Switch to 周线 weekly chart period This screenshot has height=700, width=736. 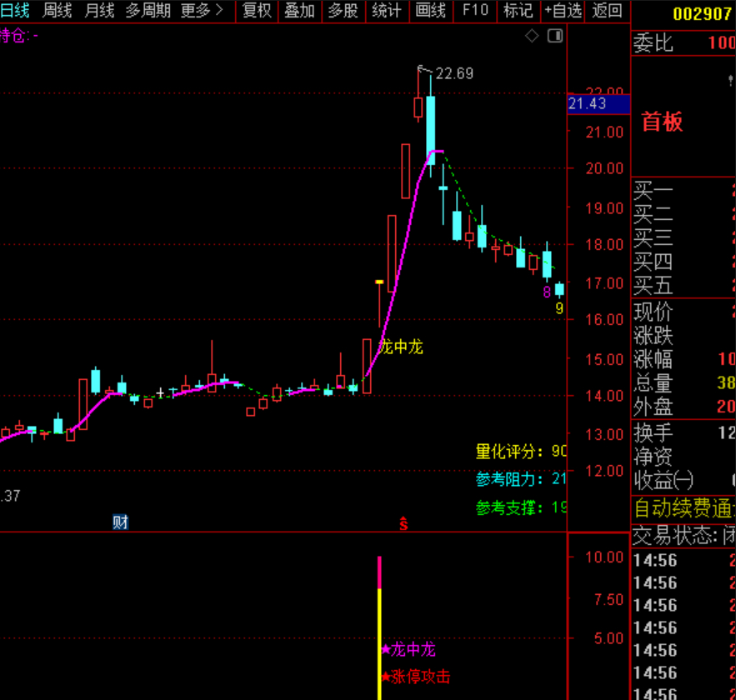coord(58,11)
